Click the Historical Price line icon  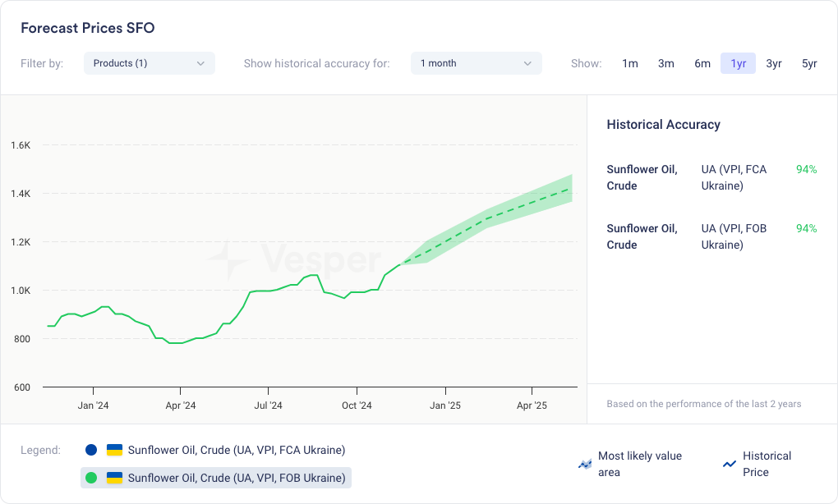729,465
